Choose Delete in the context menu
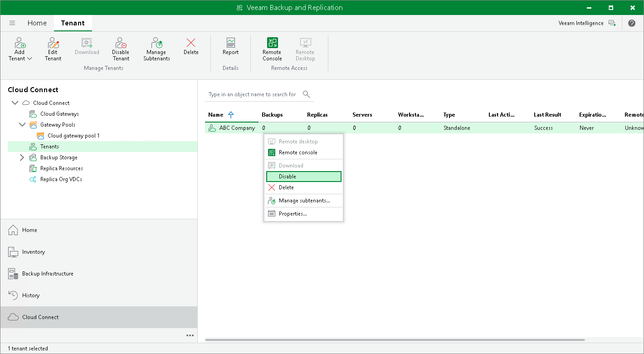The height and width of the screenshot is (354, 644). [x=303, y=187]
